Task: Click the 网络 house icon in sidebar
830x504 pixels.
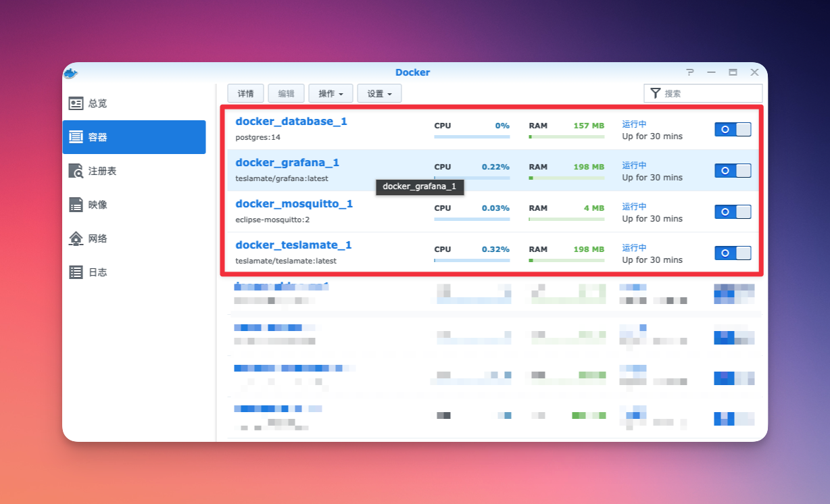Action: (76, 238)
